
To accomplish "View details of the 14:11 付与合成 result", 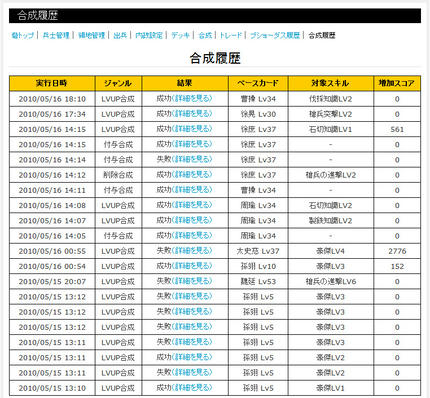I will pyautogui.click(x=192, y=190).
